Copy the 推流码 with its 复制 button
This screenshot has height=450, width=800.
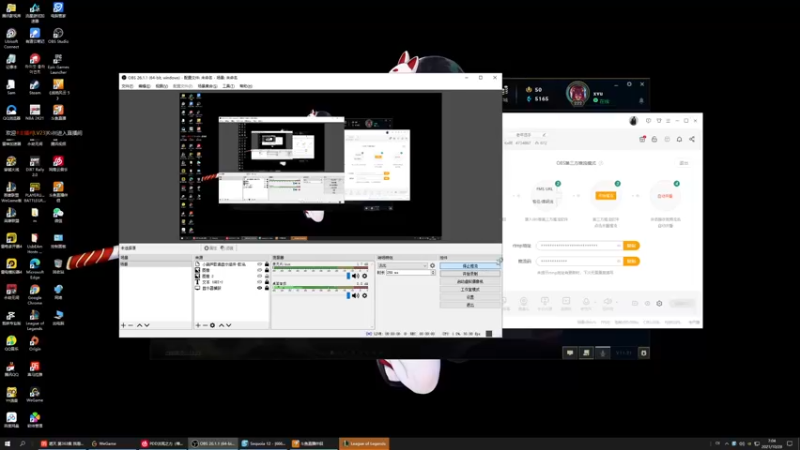[x=631, y=261]
